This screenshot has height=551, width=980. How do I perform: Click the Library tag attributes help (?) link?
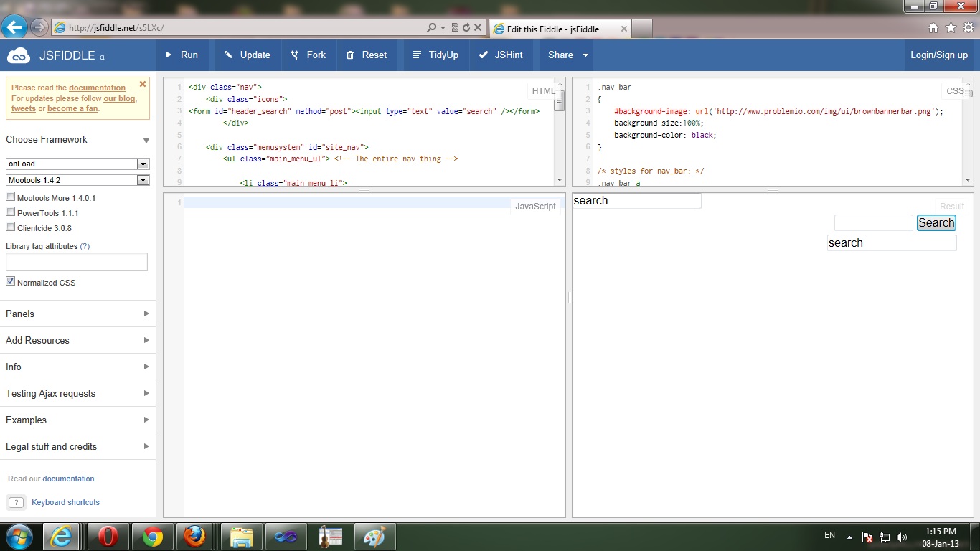click(x=85, y=246)
